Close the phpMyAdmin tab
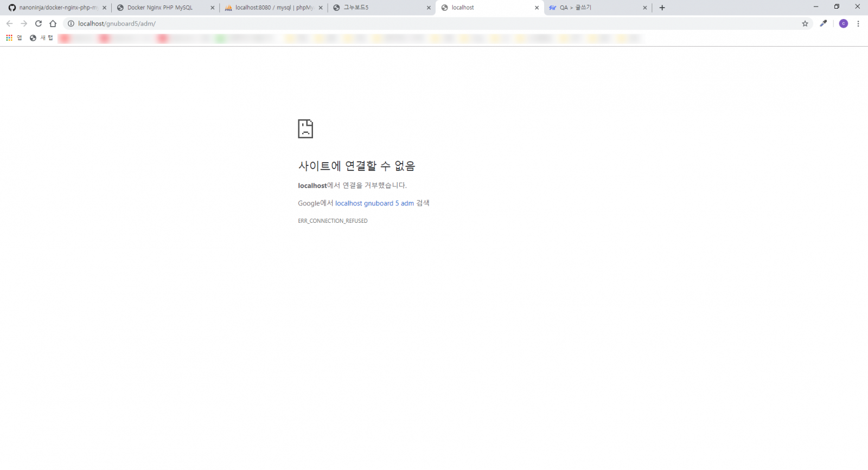 coord(321,8)
